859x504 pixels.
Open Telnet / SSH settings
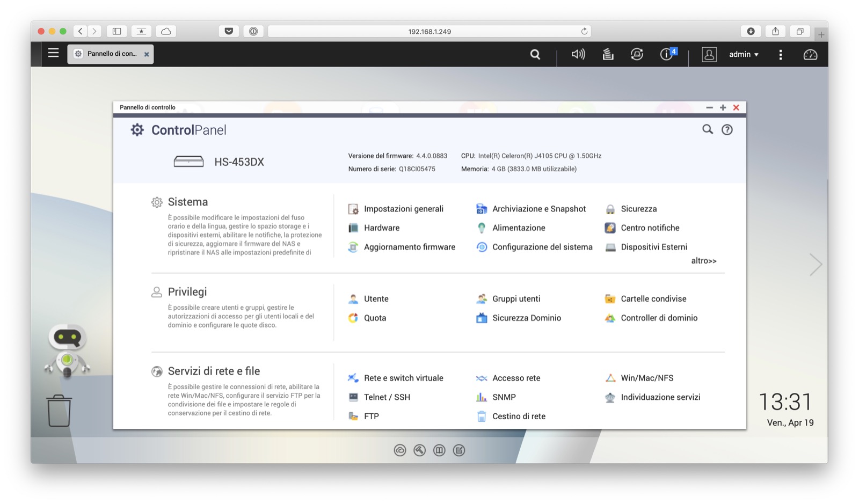point(379,397)
